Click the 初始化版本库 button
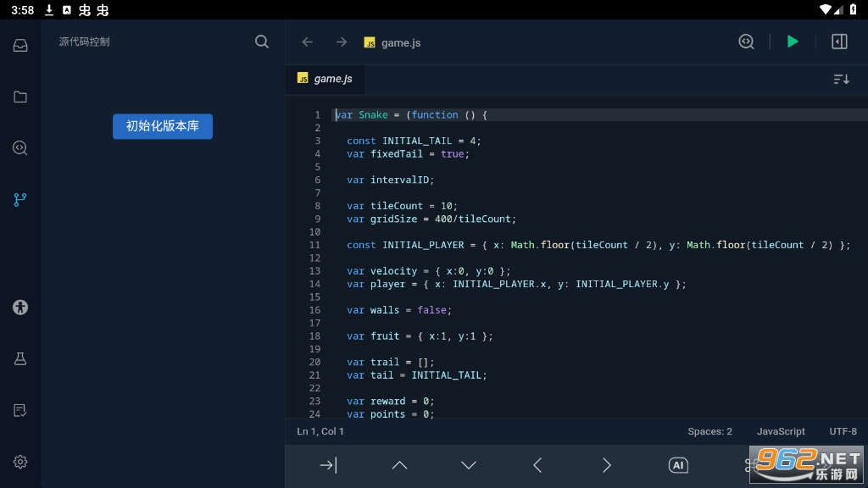The width and height of the screenshot is (868, 488). [x=163, y=126]
